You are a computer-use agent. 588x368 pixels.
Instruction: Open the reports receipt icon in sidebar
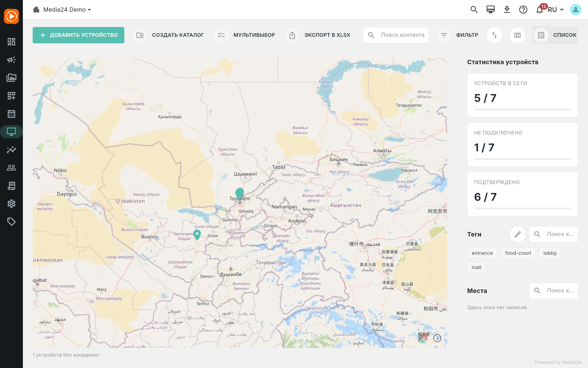pyautogui.click(x=11, y=186)
